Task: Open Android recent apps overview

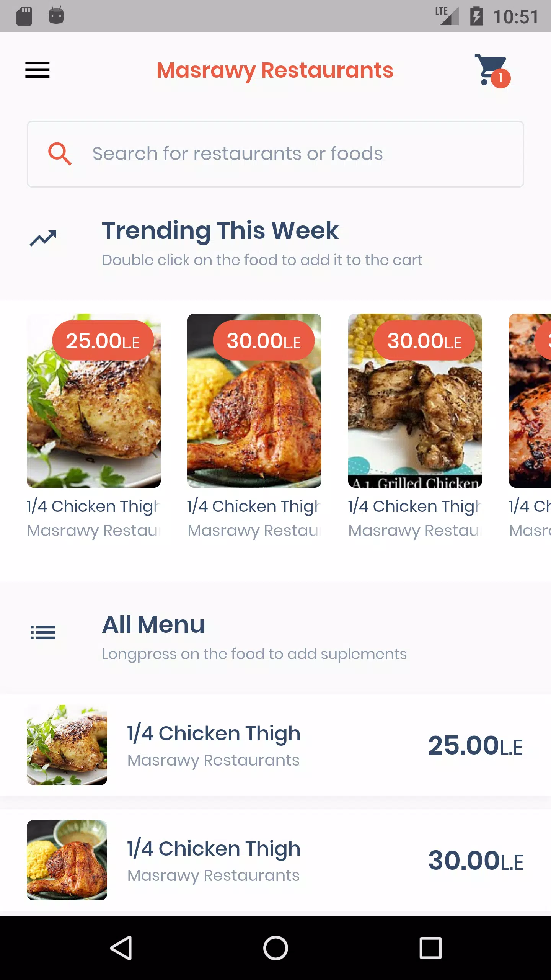Action: pos(430,948)
